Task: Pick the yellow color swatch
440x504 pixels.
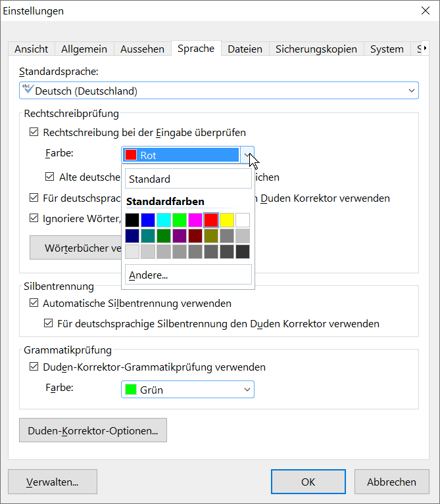Action: point(227,220)
